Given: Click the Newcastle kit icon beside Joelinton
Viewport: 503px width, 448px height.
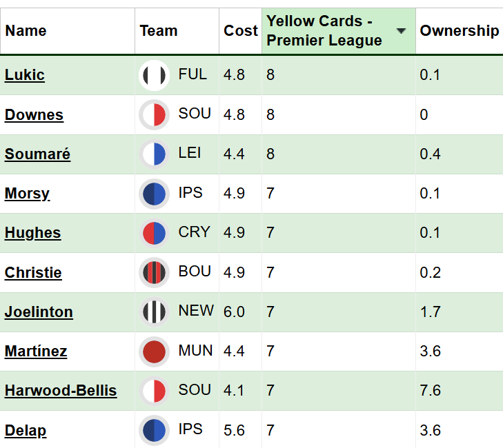Looking at the screenshot, I should pos(154,312).
